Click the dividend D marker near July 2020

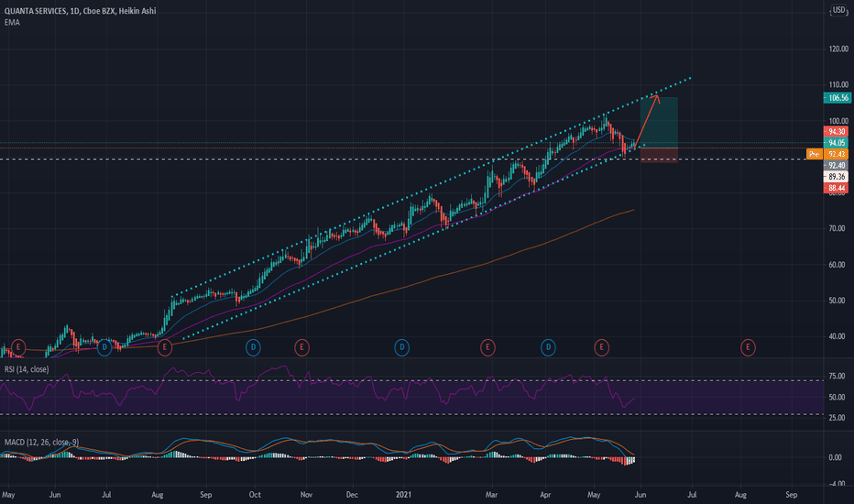pos(104,347)
